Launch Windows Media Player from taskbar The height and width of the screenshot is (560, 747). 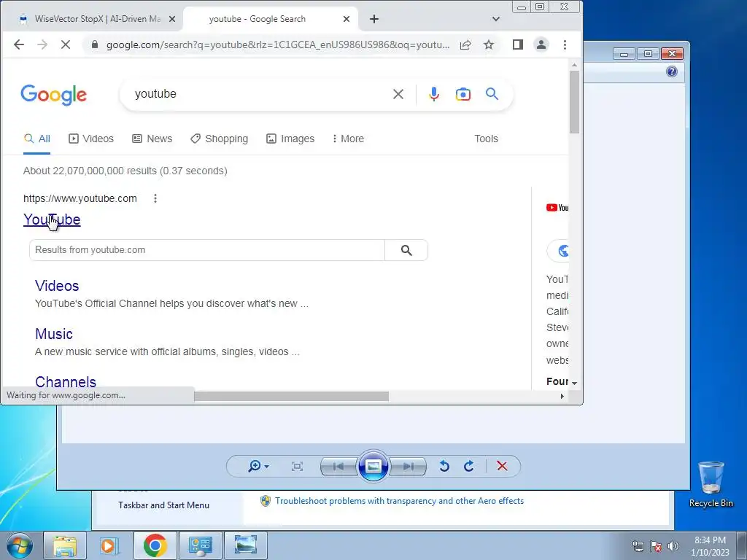[109, 545]
